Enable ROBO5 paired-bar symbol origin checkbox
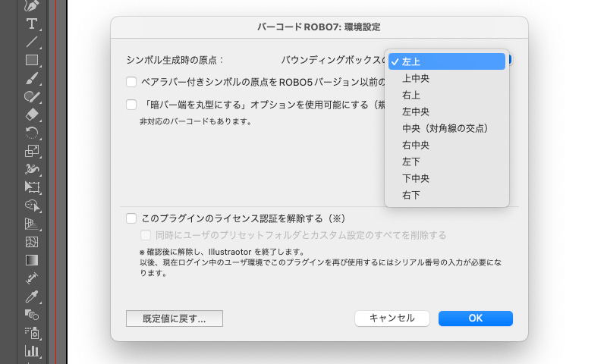The height and width of the screenshot is (364, 607). 131,81
